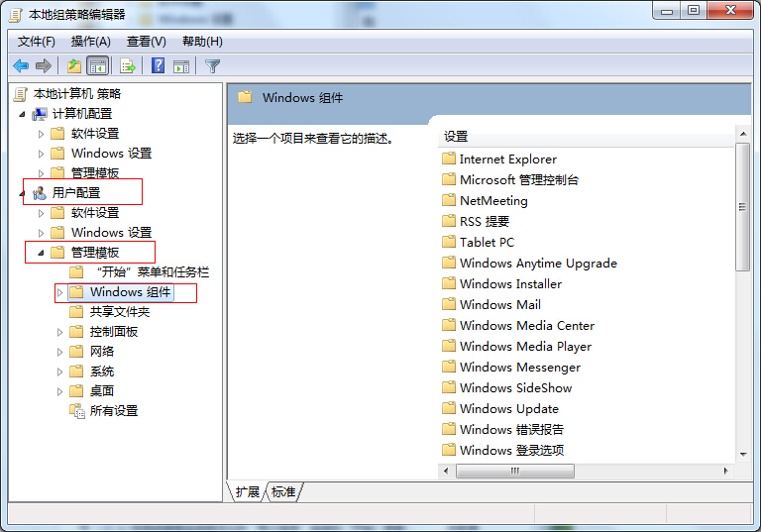The width and height of the screenshot is (761, 532).
Task: Click the Filter funnel toolbar icon
Action: tap(213, 66)
